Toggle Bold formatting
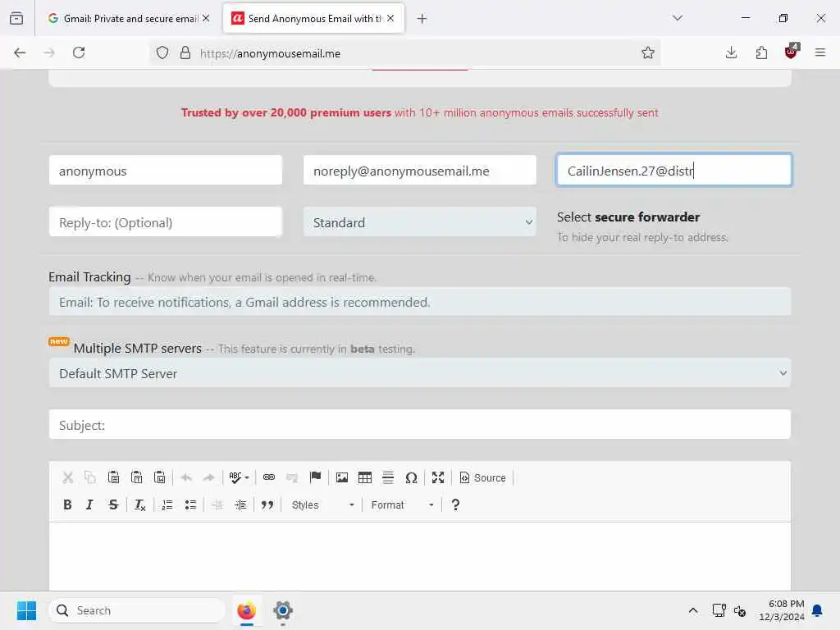Image resolution: width=840 pixels, height=630 pixels. click(x=67, y=504)
